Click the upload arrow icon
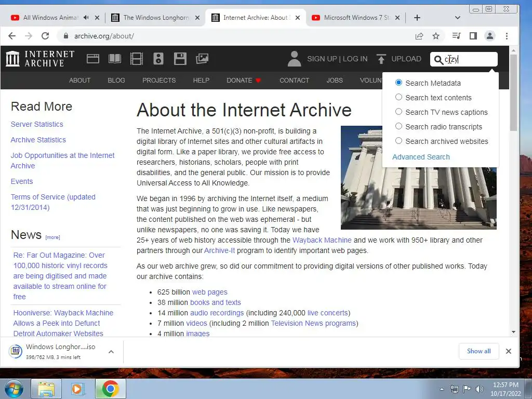Image resolution: width=532 pixels, height=399 pixels. click(x=381, y=59)
